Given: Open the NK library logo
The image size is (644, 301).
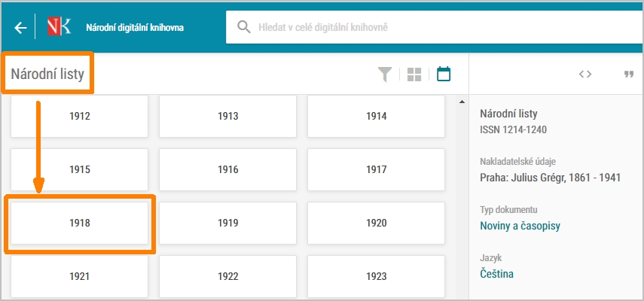Looking at the screenshot, I should coord(60,26).
